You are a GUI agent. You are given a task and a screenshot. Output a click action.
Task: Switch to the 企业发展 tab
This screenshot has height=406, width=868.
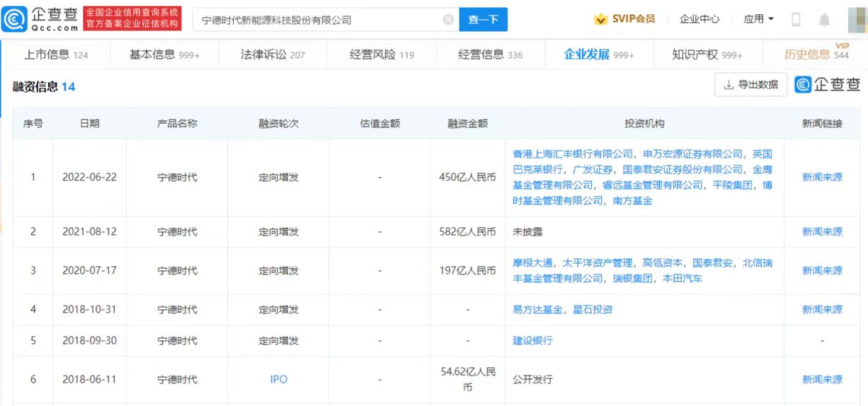(x=599, y=54)
